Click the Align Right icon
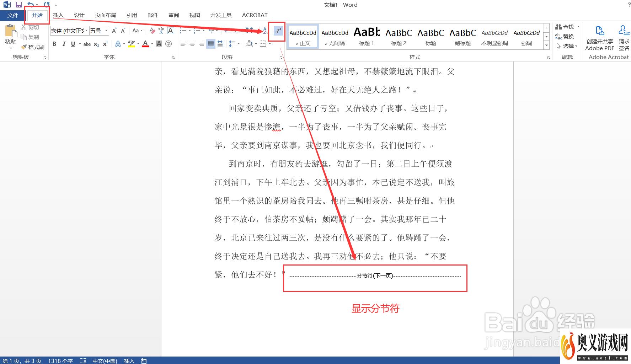The image size is (631, 364). pyautogui.click(x=202, y=44)
